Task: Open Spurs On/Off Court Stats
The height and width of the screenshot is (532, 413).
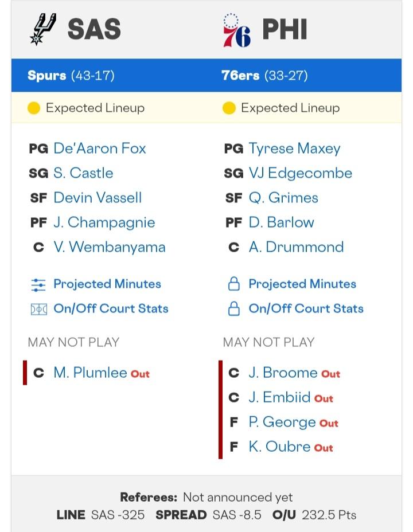Action: tap(111, 309)
